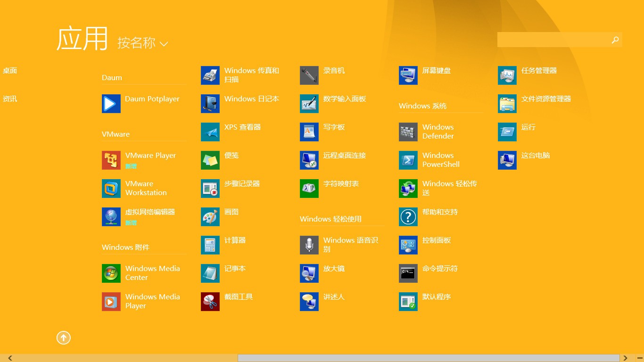Screen dimensions: 644x362
Task: Click the 虚拟网络编辑器 label text
Action: click(150, 212)
